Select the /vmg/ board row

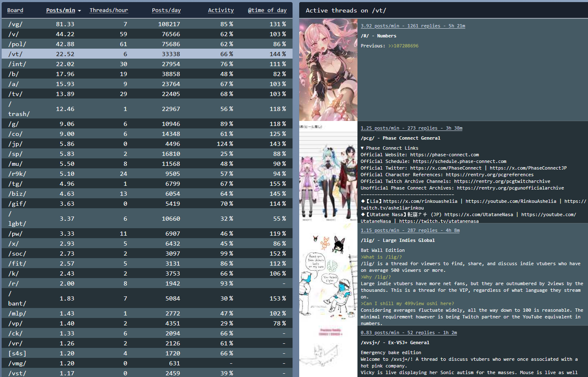click(x=147, y=363)
